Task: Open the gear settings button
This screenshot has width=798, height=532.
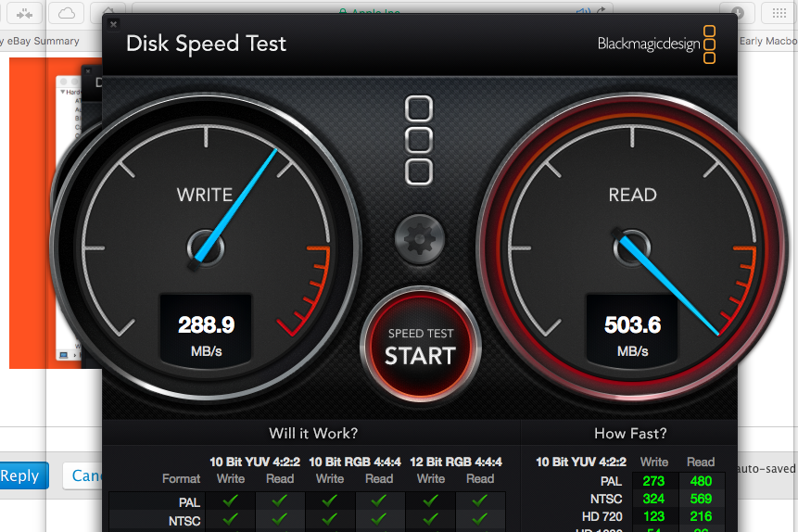Action: pyautogui.click(x=419, y=239)
